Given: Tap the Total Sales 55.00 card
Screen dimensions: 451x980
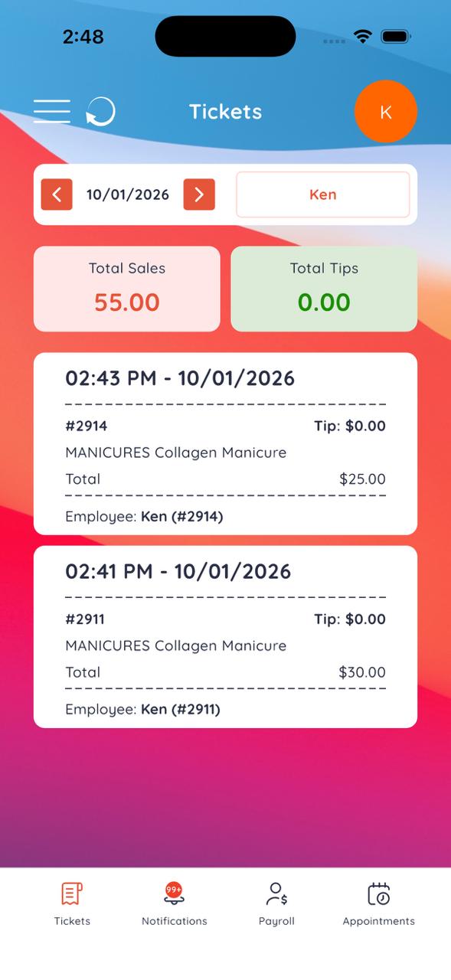Looking at the screenshot, I should click(x=127, y=289).
